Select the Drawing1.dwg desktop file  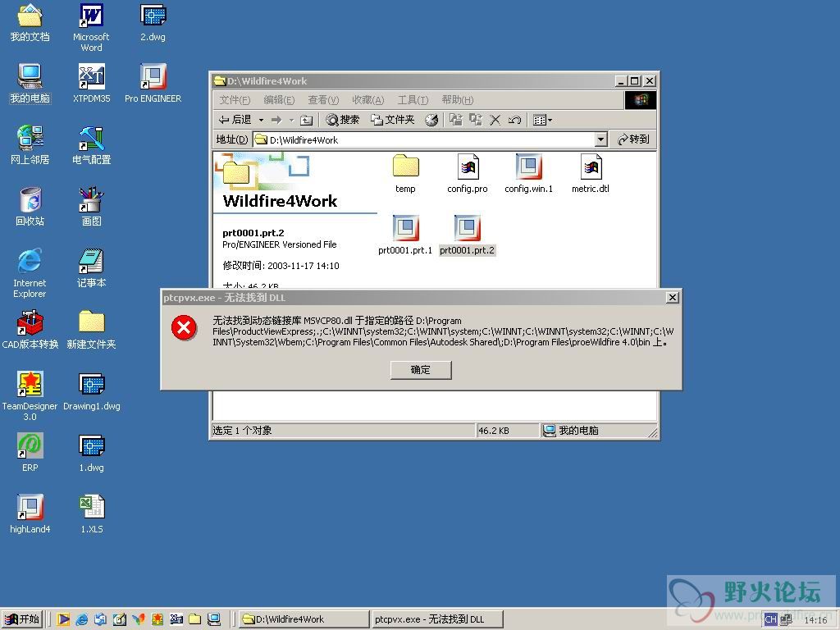point(92,391)
